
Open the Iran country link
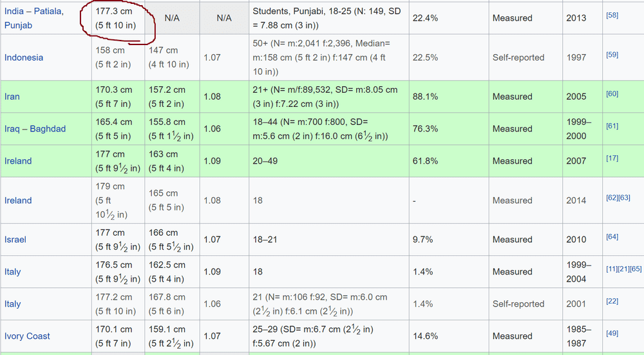(x=12, y=97)
